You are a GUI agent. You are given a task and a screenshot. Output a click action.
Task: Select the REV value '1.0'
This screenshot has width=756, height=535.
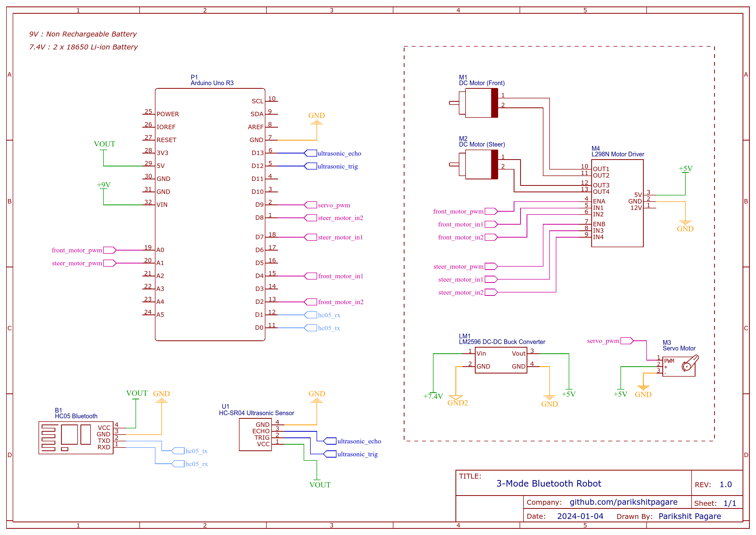click(725, 485)
